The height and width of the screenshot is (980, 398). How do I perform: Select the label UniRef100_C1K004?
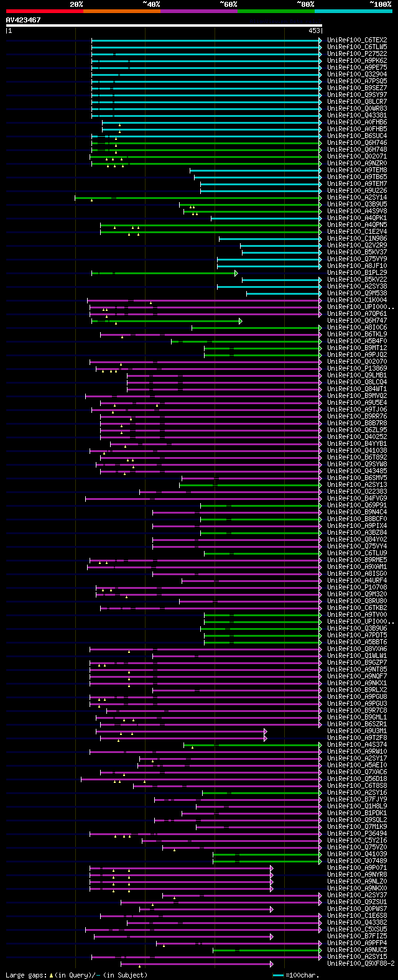pyautogui.click(x=357, y=300)
